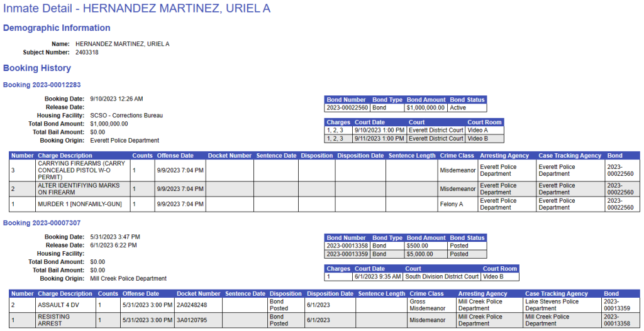Click the Inmate Detail page title
Image resolution: width=644 pixels, height=331 pixels.
point(136,8)
